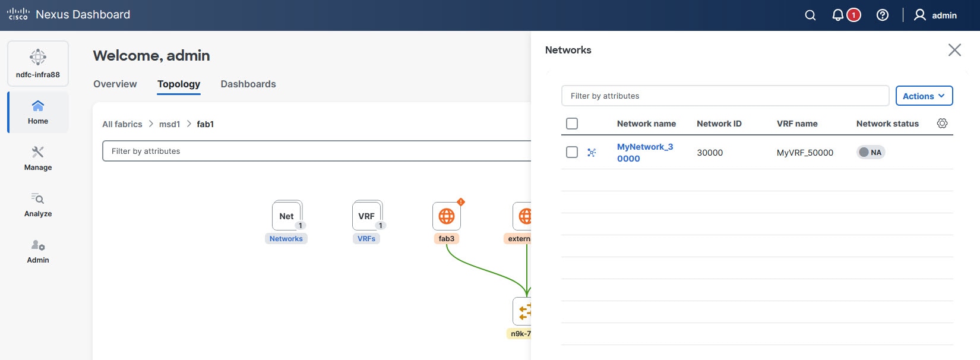Click the Cisco logo in header

[x=18, y=14]
